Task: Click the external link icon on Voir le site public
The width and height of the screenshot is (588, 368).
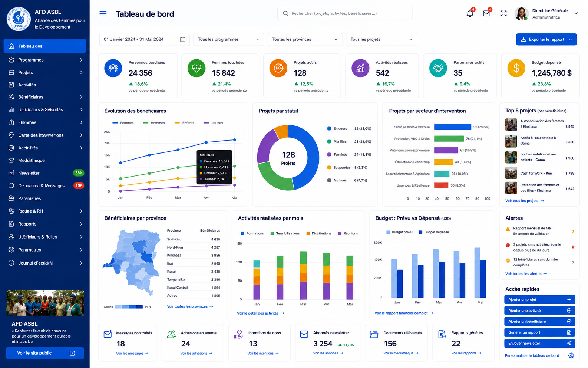Action: pyautogui.click(x=72, y=353)
